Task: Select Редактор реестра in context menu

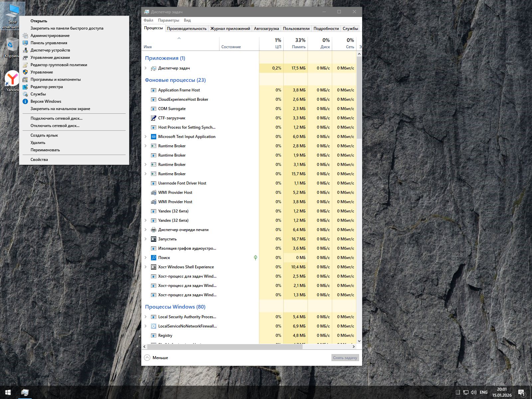Action: click(x=47, y=87)
